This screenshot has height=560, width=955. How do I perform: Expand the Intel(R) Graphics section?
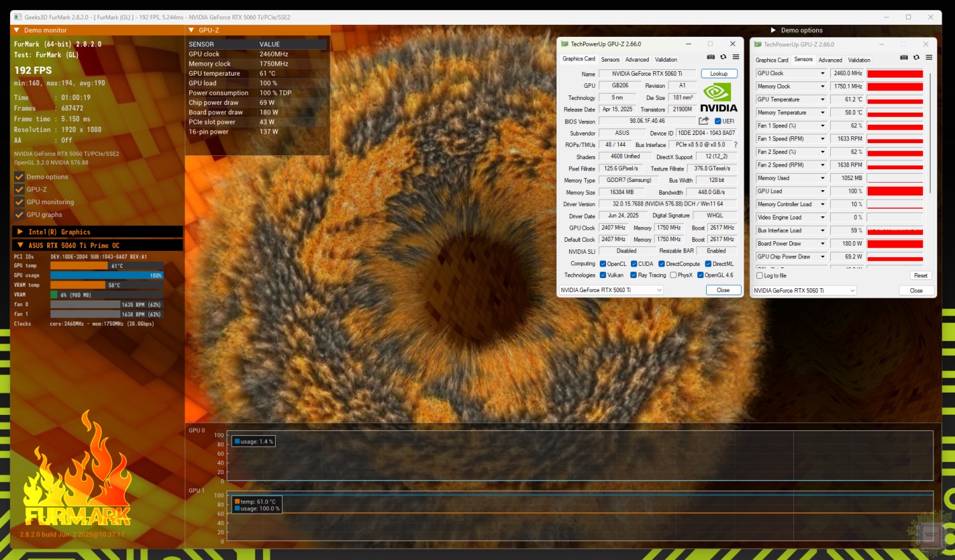pyautogui.click(x=20, y=232)
